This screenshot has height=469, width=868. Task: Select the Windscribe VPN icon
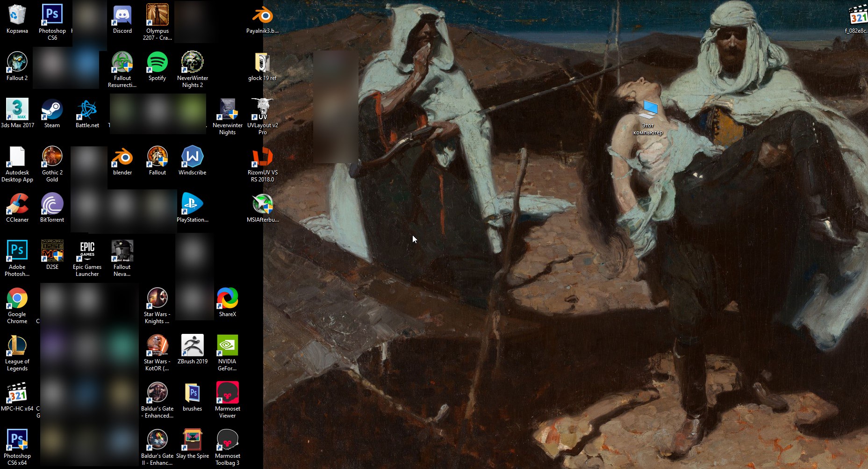[193, 157]
